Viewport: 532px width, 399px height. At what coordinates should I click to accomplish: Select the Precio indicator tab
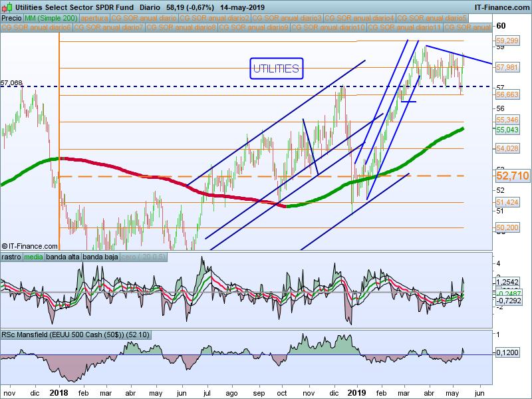click(x=12, y=18)
